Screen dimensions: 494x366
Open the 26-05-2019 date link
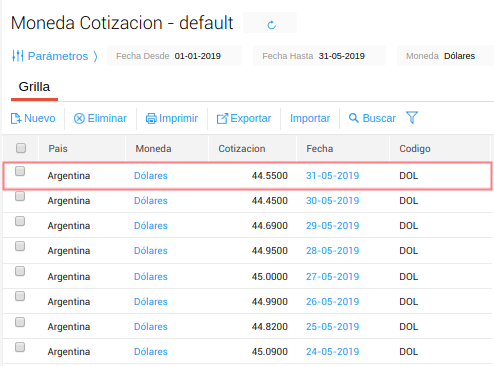(x=332, y=302)
